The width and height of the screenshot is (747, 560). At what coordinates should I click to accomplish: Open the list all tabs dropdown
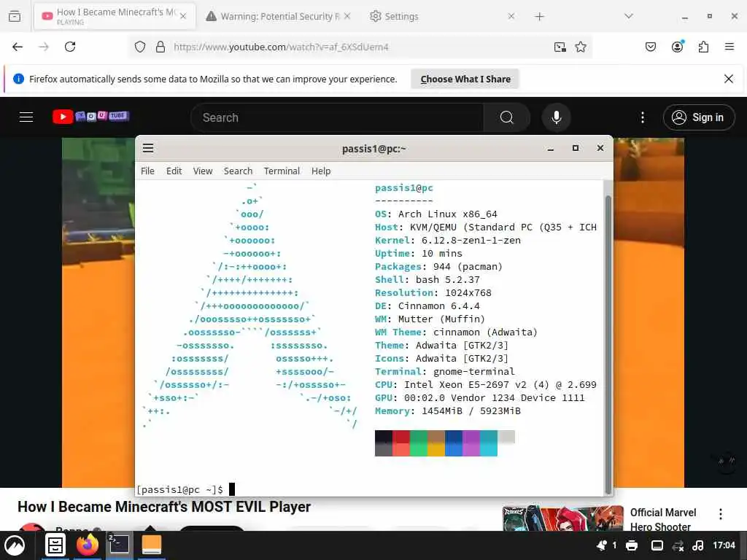click(628, 16)
